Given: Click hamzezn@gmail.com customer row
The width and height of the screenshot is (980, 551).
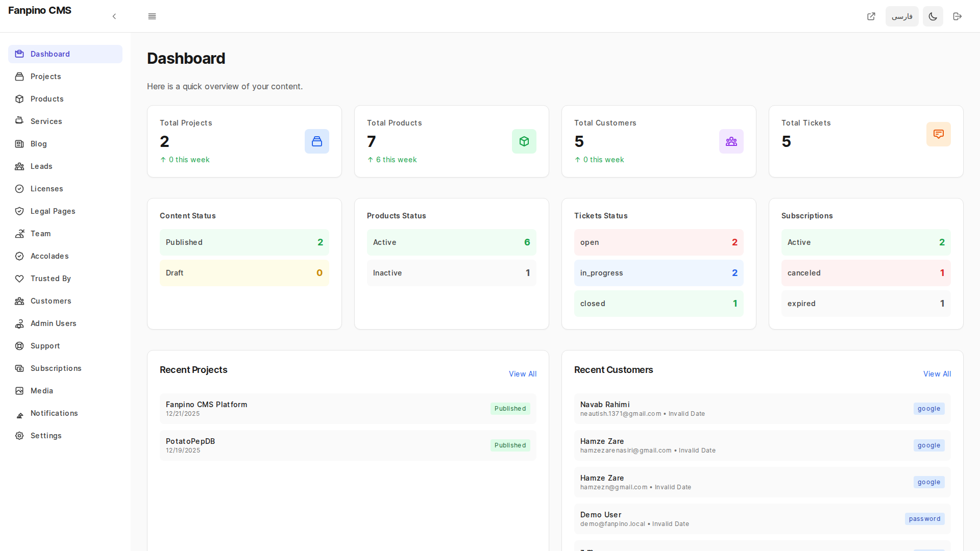Looking at the screenshot, I should tap(763, 482).
